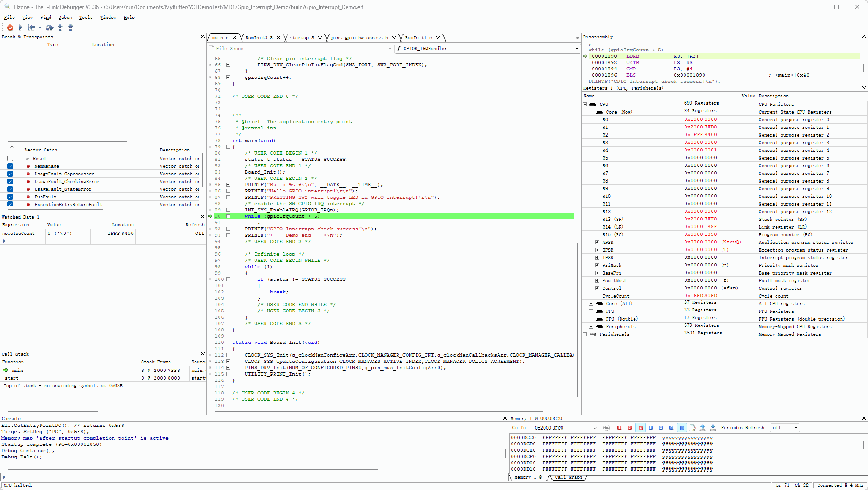
Task: Click the memory fill edit icon
Action: [693, 428]
